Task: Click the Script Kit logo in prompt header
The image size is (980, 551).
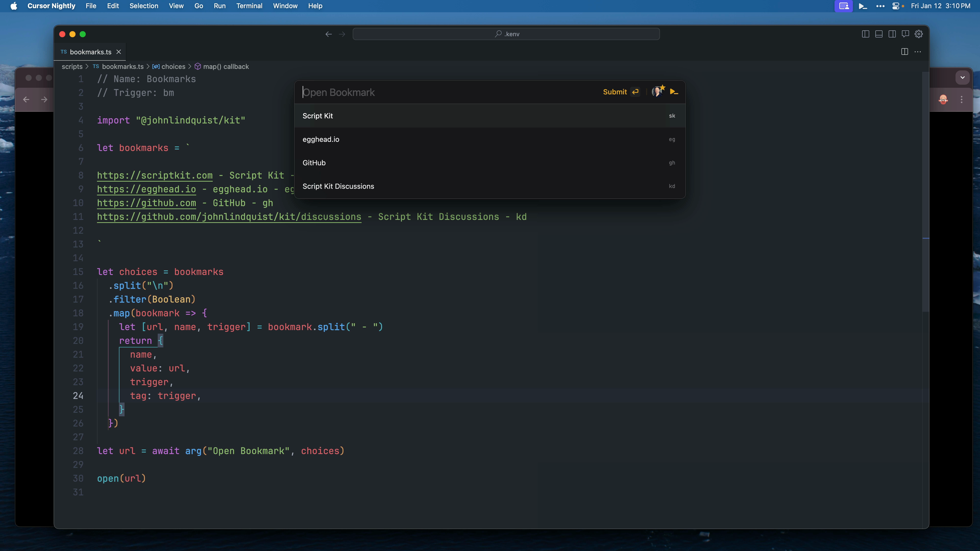Action: (x=674, y=92)
